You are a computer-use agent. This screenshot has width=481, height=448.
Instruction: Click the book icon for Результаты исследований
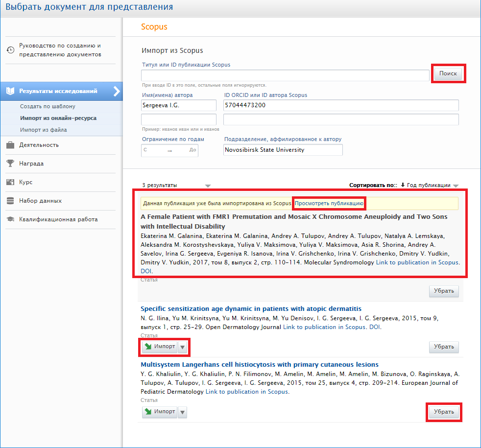click(10, 91)
